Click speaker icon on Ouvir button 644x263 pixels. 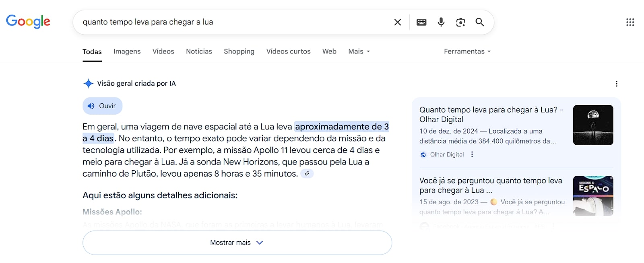tap(91, 106)
